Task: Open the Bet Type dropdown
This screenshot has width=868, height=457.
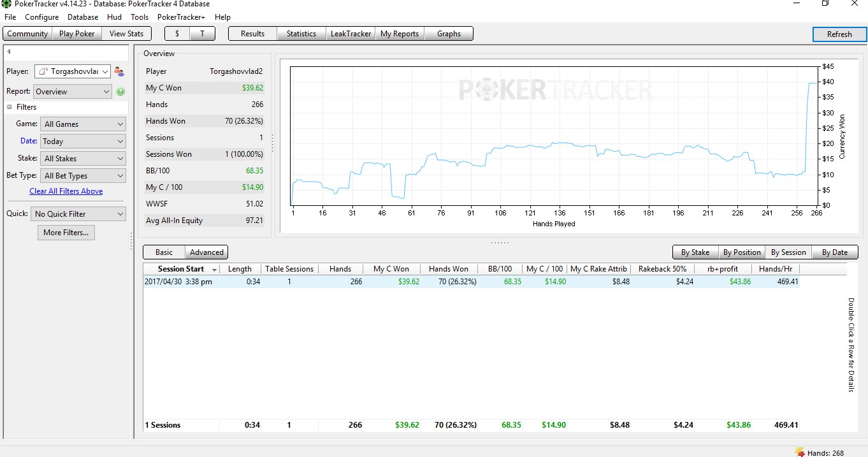Action: point(83,176)
